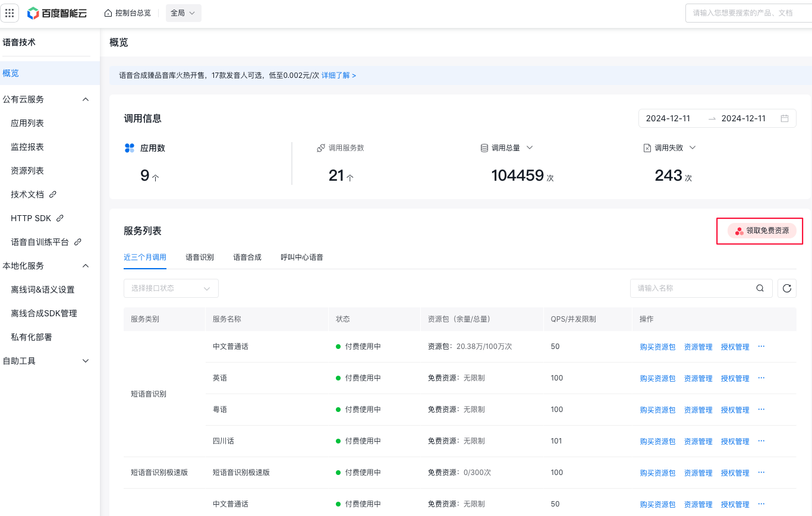Click the 短语音识别 service category cell

[149, 394]
